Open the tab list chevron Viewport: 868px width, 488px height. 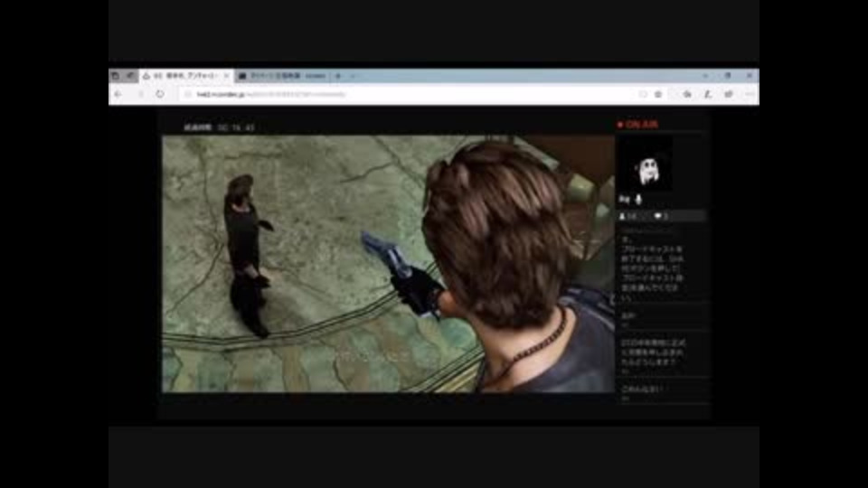(353, 76)
